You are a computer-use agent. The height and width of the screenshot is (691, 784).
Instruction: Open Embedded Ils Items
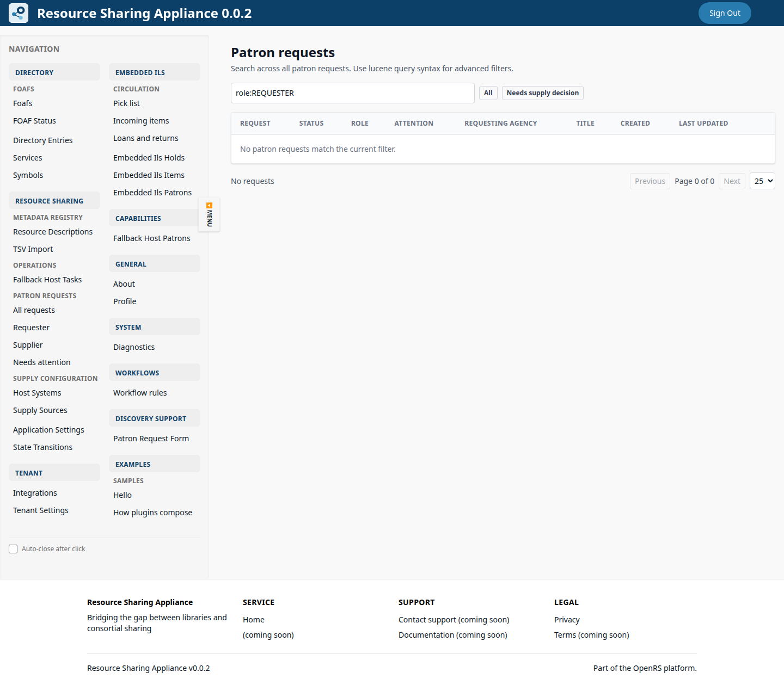pyautogui.click(x=149, y=175)
